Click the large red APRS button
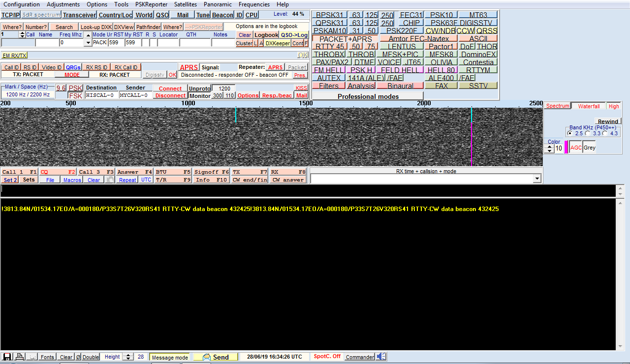 point(189,67)
